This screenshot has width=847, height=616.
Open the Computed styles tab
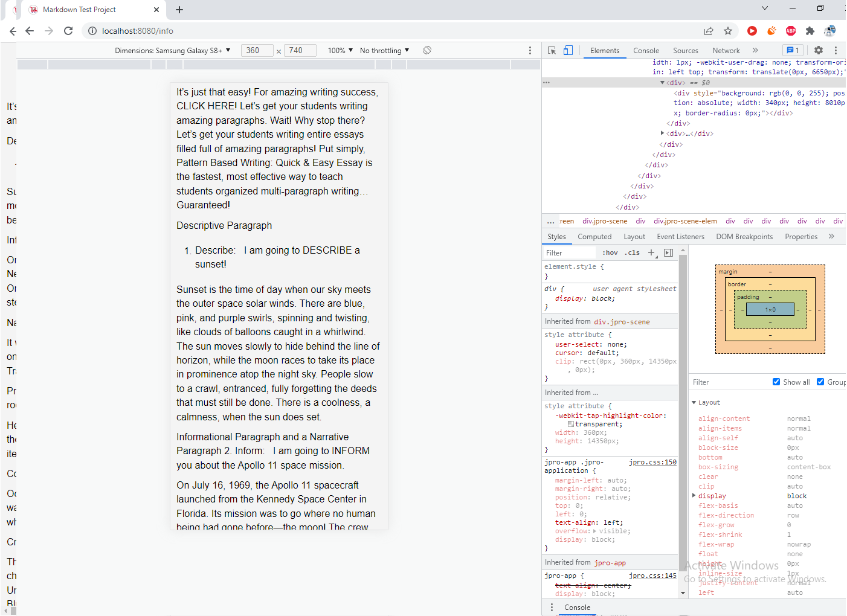[594, 236]
